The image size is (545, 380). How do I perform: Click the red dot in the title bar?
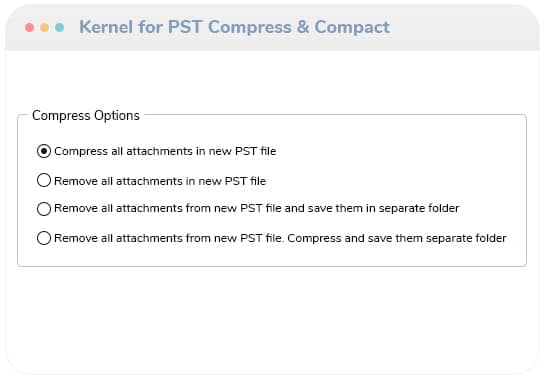(30, 27)
